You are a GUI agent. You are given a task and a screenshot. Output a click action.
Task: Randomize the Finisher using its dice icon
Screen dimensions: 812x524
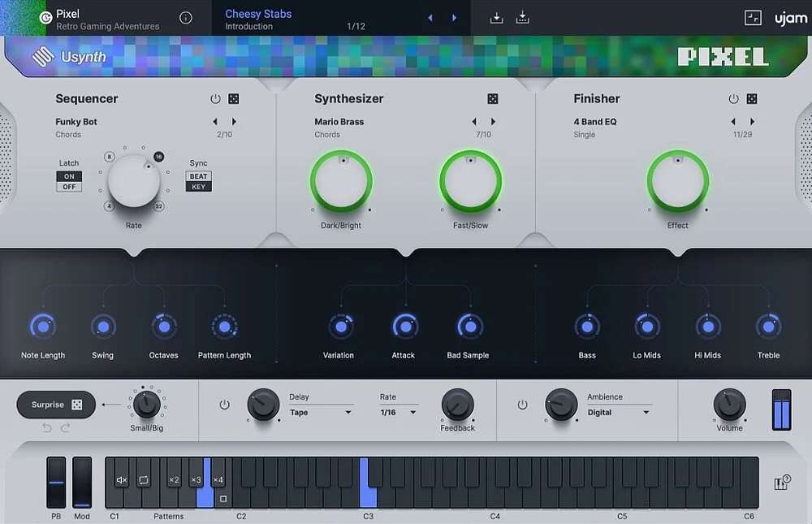(752, 99)
